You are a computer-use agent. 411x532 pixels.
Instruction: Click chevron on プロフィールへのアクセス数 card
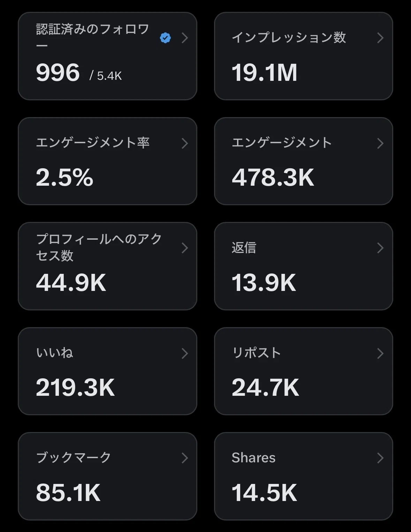[x=185, y=248]
